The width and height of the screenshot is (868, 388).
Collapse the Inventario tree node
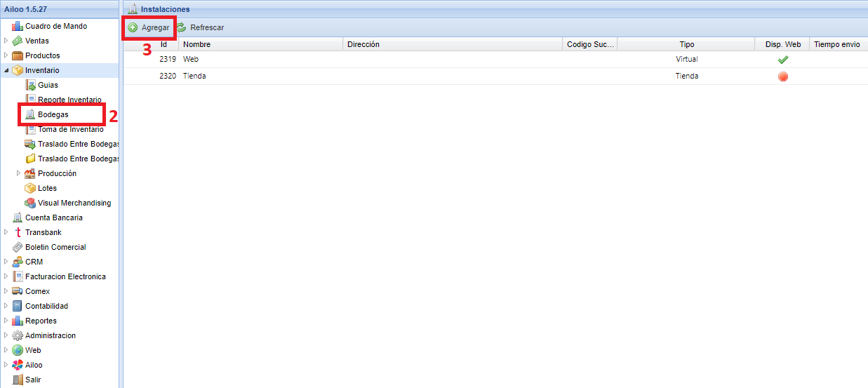pos(6,70)
